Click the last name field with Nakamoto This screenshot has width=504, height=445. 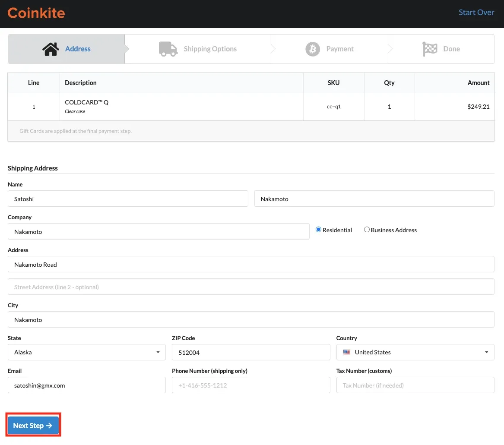[374, 199]
